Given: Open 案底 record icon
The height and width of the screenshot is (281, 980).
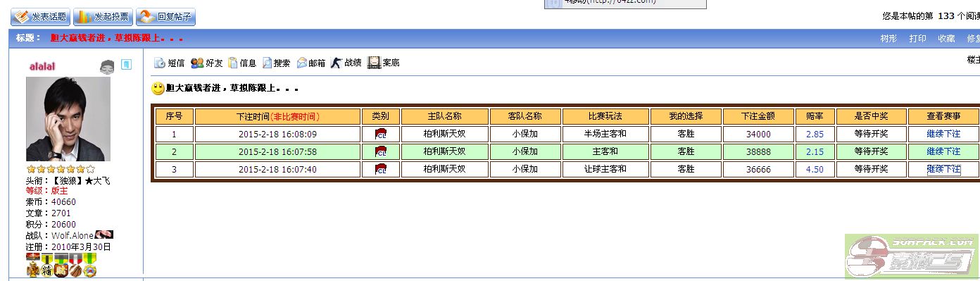Looking at the screenshot, I should [x=384, y=63].
